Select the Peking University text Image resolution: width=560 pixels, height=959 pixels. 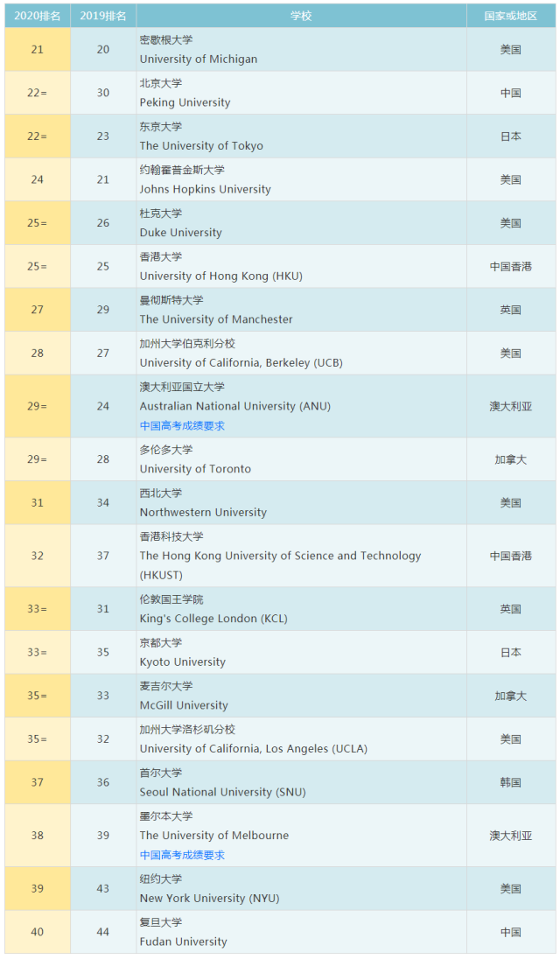pyautogui.click(x=185, y=102)
